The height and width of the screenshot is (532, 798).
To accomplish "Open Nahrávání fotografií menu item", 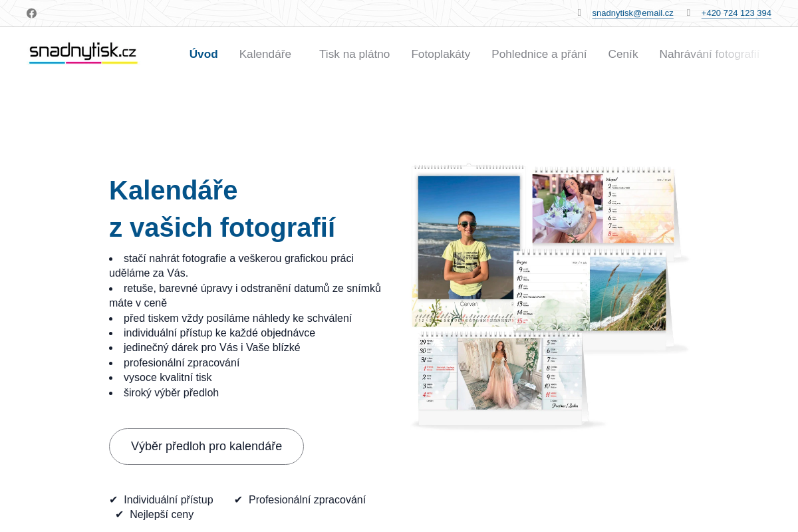I will [708, 55].
